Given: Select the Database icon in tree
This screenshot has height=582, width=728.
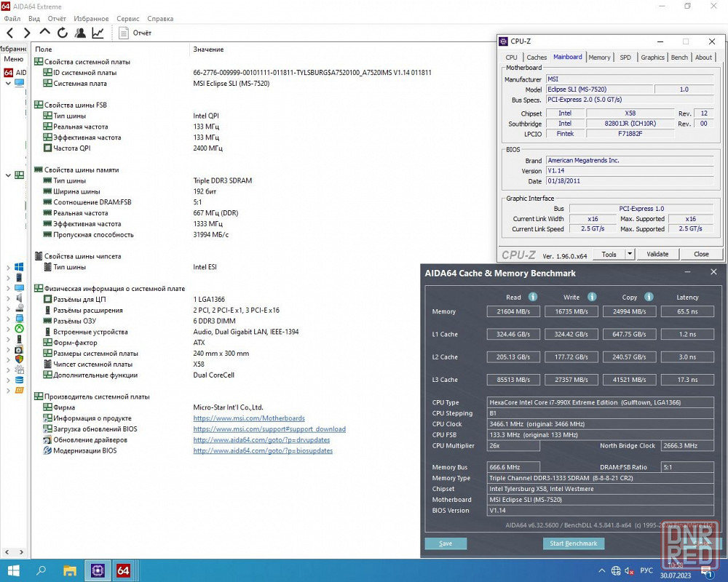Looking at the screenshot, I should 19,380.
